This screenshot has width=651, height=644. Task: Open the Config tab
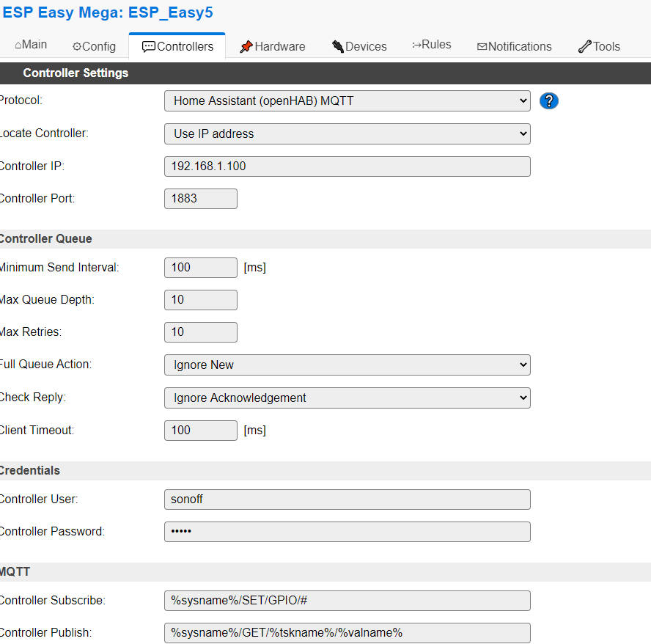pyautogui.click(x=94, y=46)
